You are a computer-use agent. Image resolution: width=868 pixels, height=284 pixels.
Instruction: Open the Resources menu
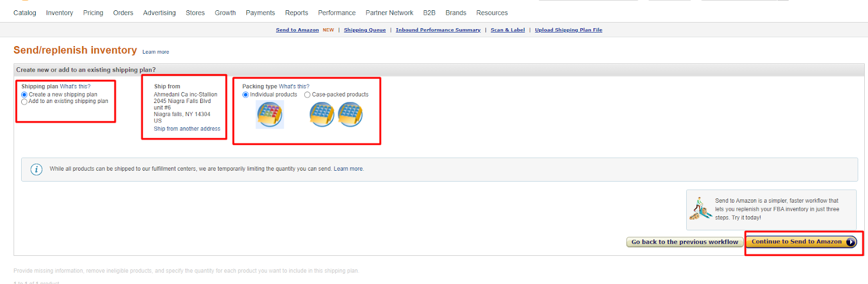pyautogui.click(x=492, y=13)
